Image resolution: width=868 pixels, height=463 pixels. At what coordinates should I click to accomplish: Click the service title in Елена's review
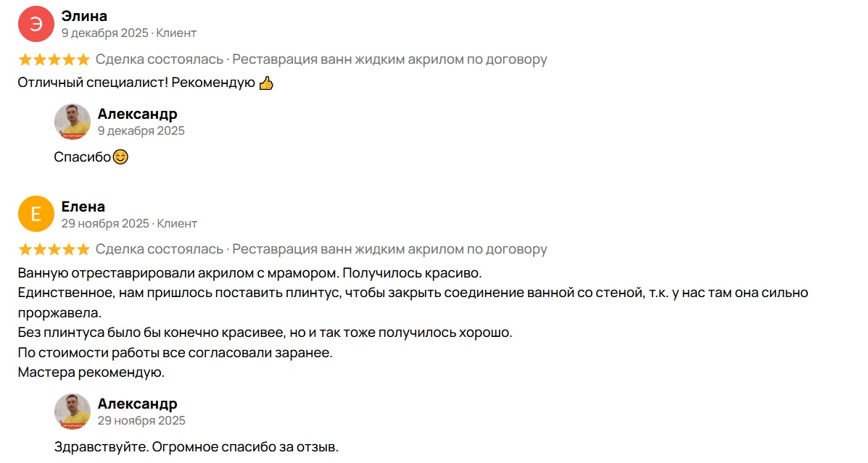point(389,249)
